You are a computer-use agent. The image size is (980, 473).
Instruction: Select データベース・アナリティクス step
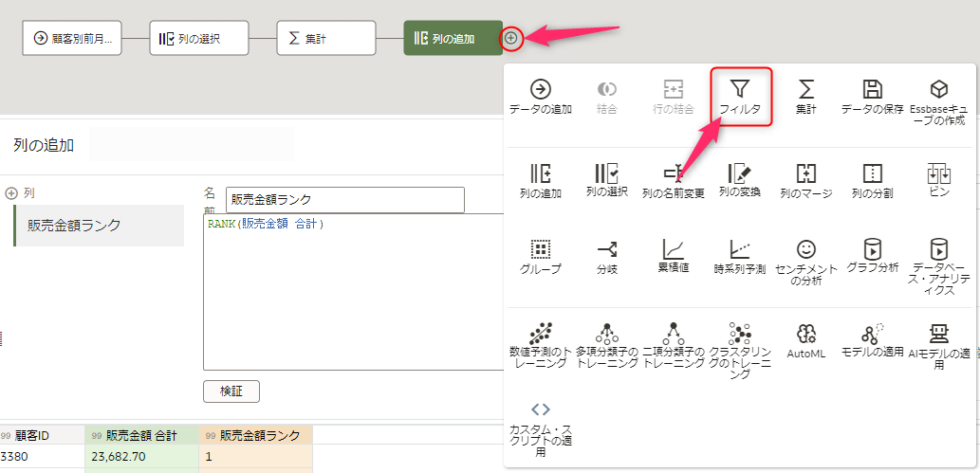pyautogui.click(x=938, y=267)
